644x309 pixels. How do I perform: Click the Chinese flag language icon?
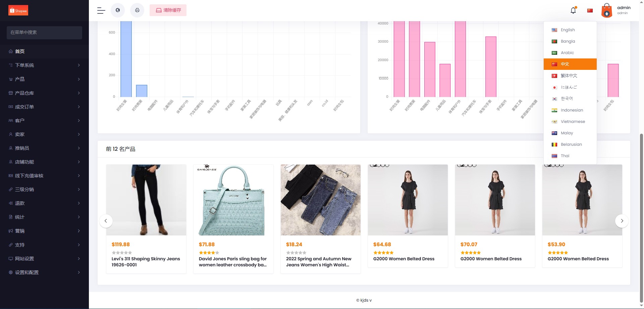click(590, 10)
